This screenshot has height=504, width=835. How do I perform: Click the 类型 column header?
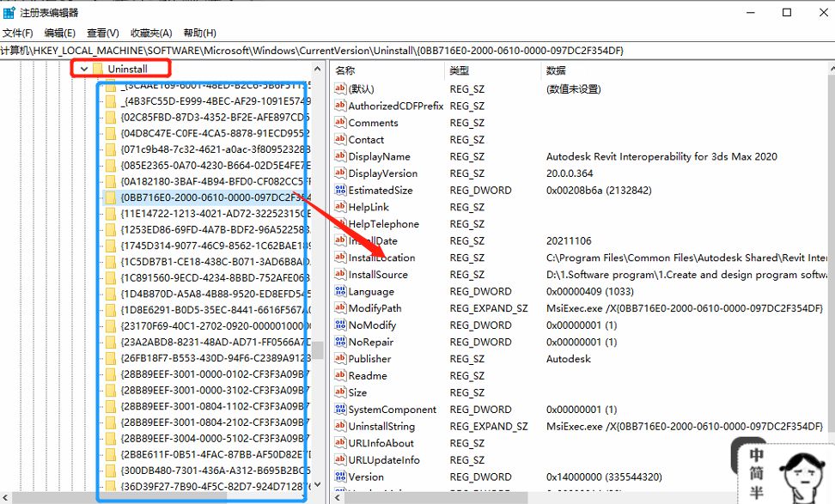(460, 70)
